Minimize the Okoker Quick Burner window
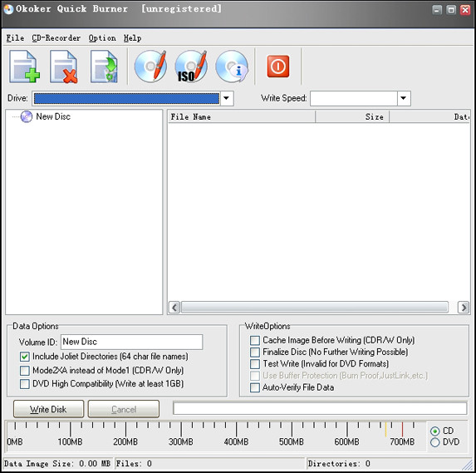This screenshot has width=476, height=473. pos(437,10)
